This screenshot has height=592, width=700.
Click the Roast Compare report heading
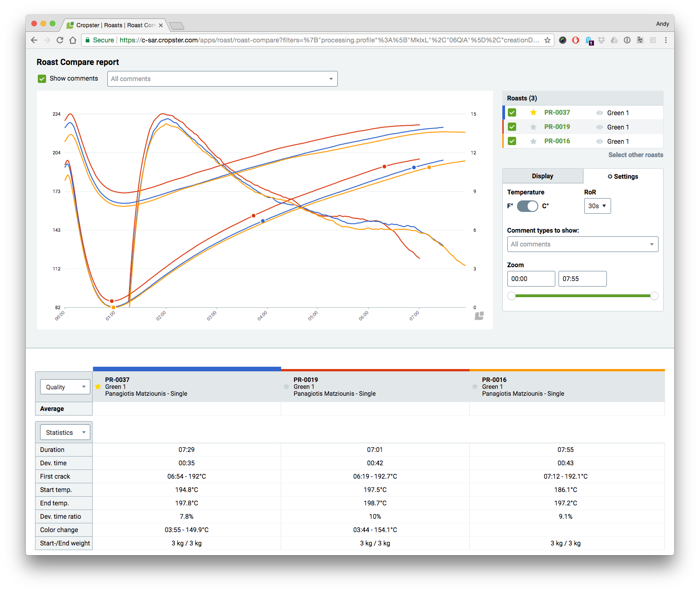[78, 62]
